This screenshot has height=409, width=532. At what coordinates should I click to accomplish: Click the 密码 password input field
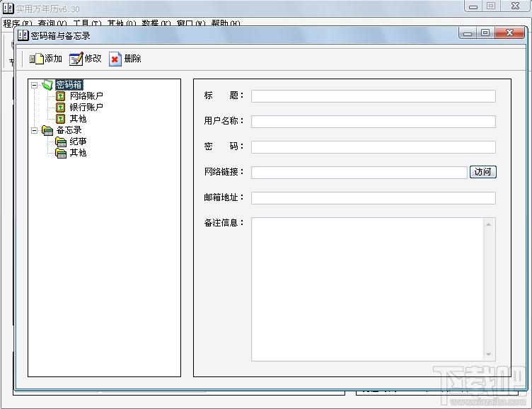point(373,147)
